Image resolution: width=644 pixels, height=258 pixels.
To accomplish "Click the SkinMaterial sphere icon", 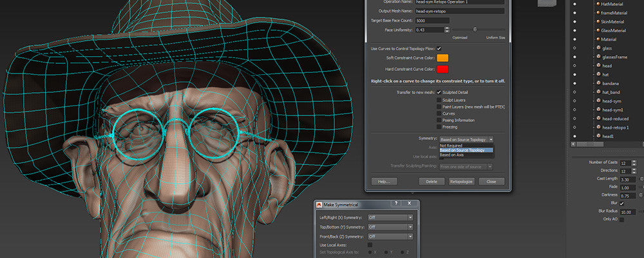I will (597, 21).
